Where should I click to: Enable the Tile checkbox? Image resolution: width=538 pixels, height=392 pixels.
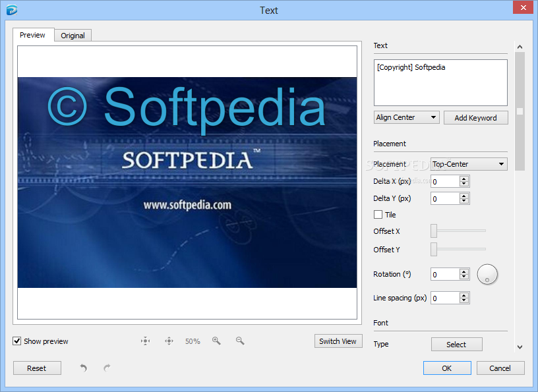[x=378, y=215]
